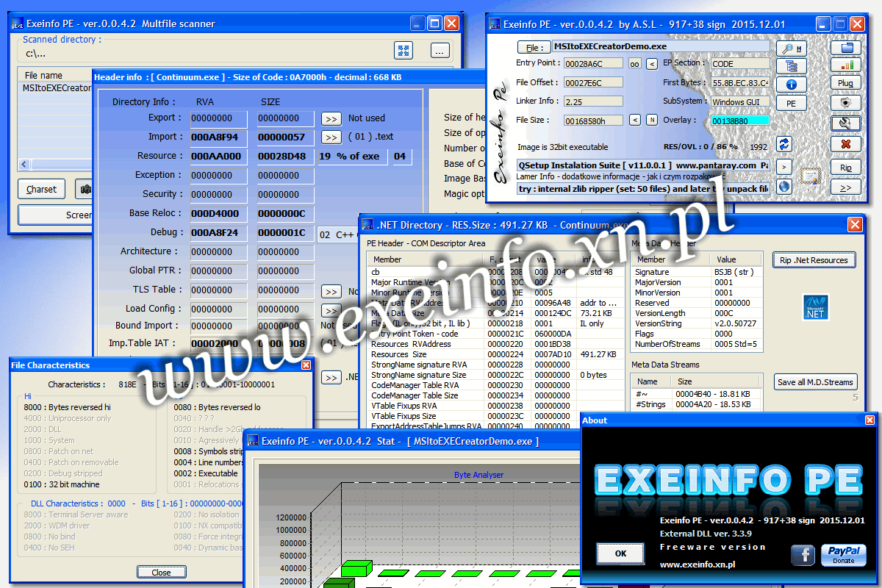Click the blue info icon button
Image resolution: width=882 pixels, height=588 pixels.
[792, 85]
